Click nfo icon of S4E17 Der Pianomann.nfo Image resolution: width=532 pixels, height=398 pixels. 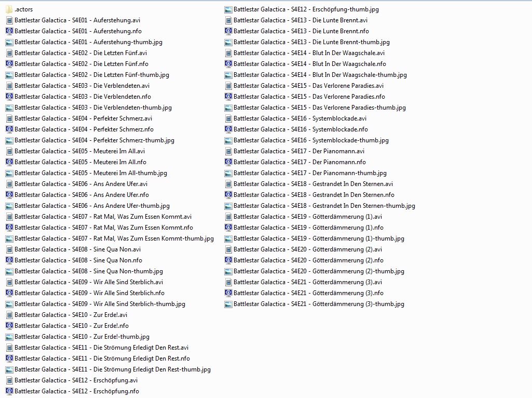tap(228, 162)
